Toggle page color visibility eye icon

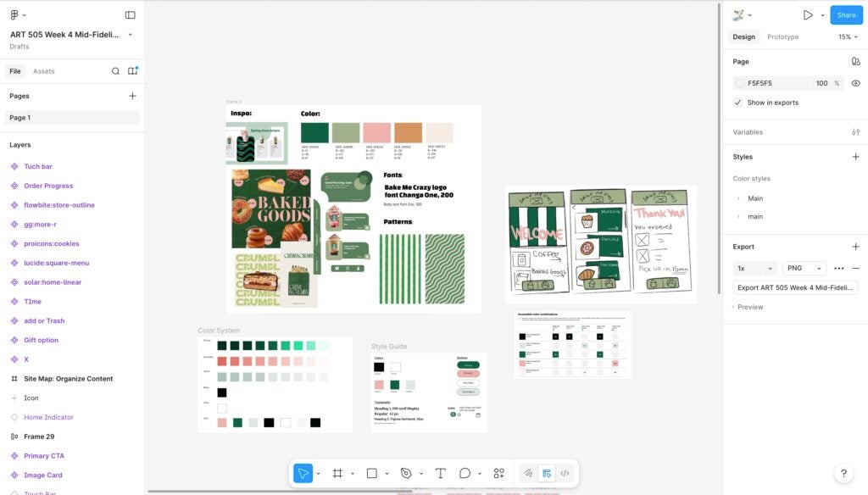pos(855,82)
